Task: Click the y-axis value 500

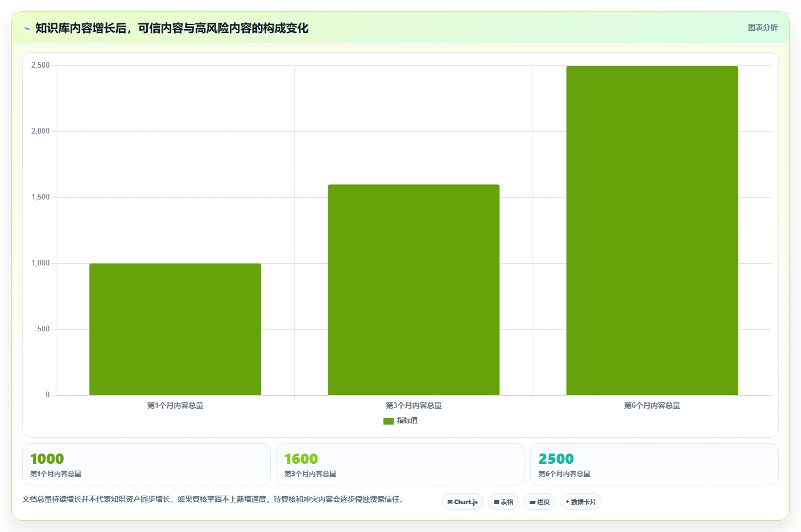Action: pyautogui.click(x=44, y=329)
